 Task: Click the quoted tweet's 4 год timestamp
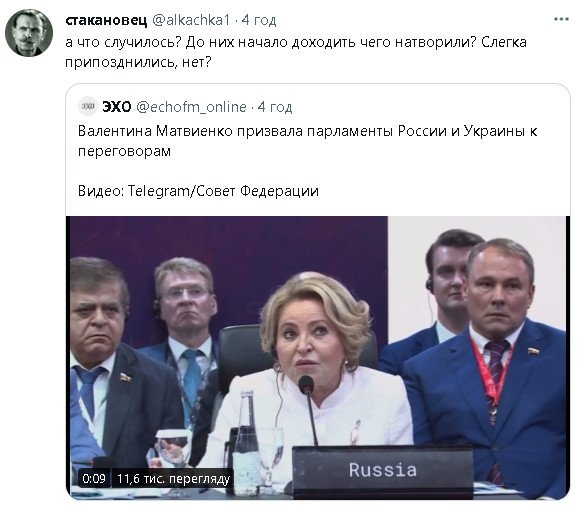tap(275, 107)
